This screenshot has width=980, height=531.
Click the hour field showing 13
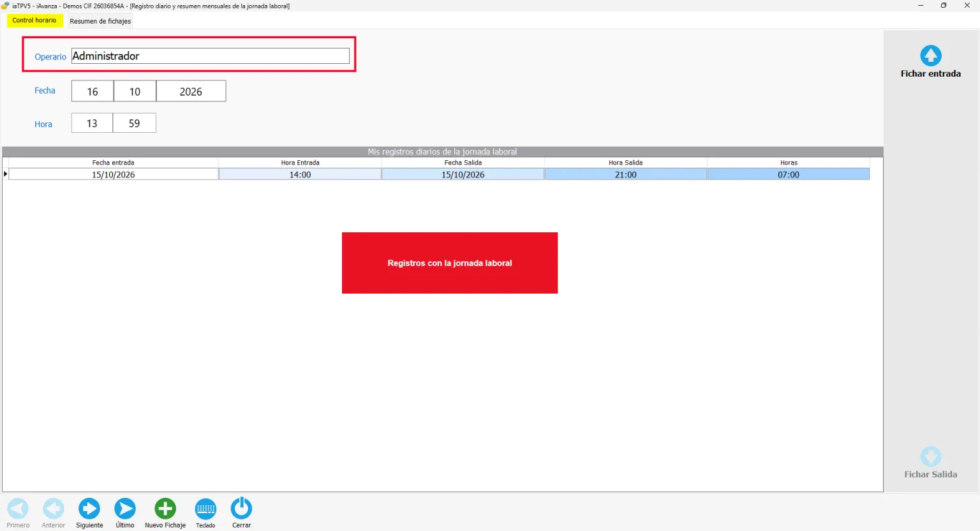tap(92, 123)
